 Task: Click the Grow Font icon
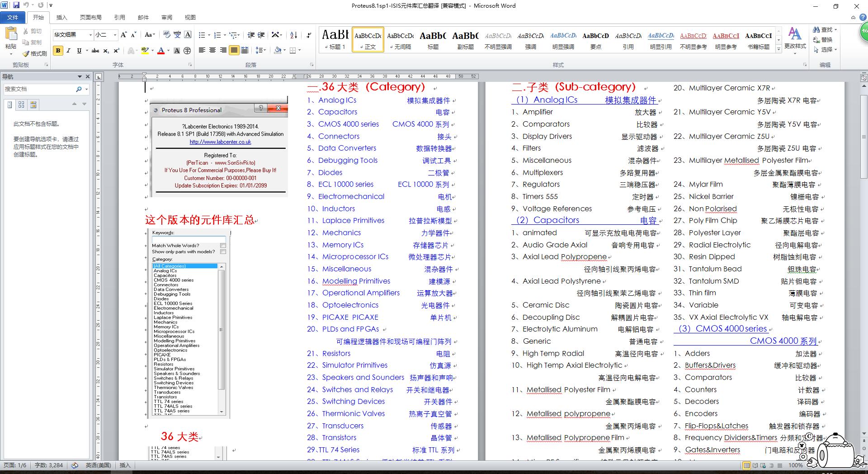124,35
